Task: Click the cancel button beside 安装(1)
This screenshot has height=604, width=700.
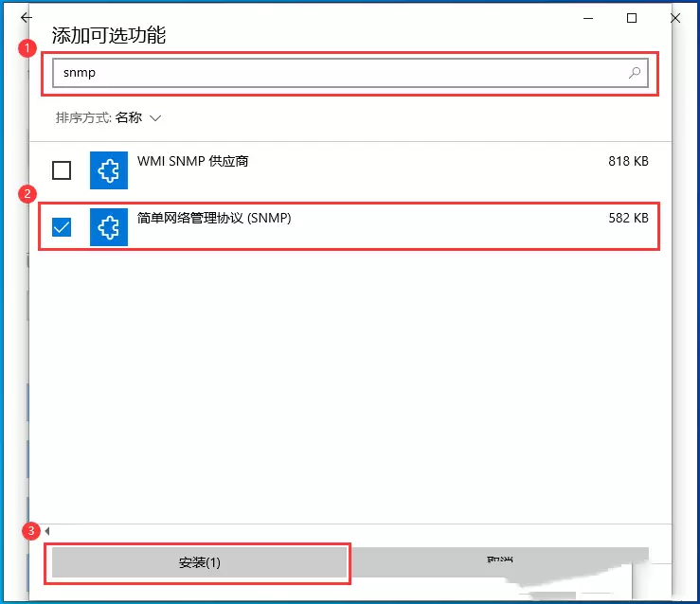Action: [499, 560]
